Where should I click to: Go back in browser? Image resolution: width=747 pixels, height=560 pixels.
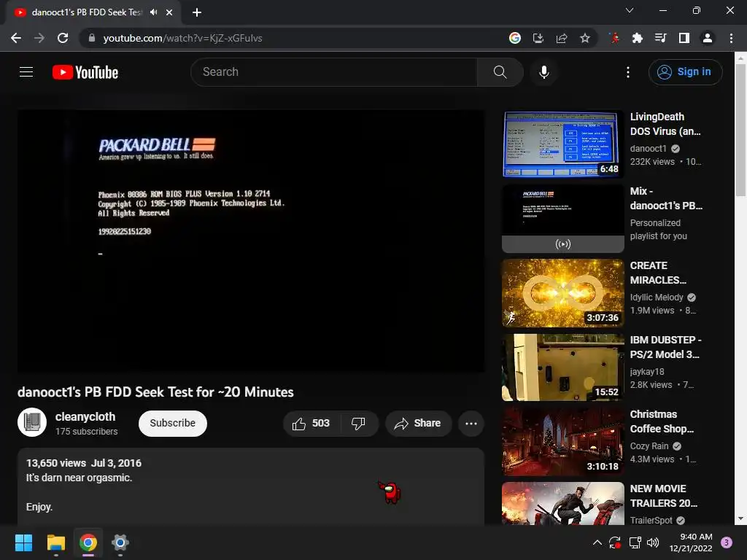point(16,38)
